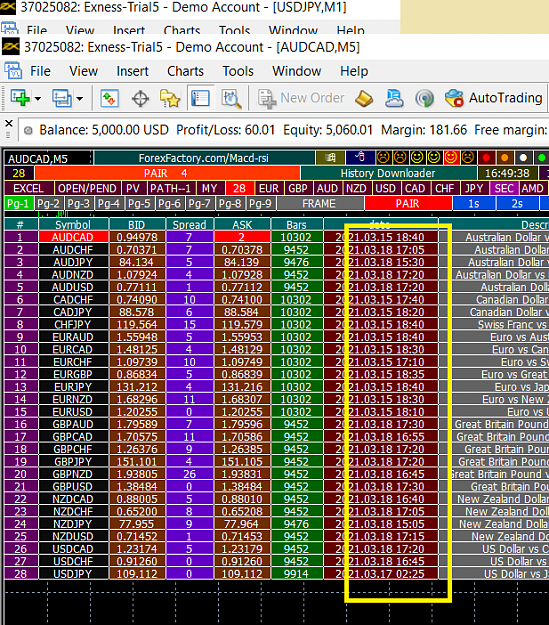Toggle the Navigator star-folder icon
This screenshot has width=549, height=625.
coord(170,98)
